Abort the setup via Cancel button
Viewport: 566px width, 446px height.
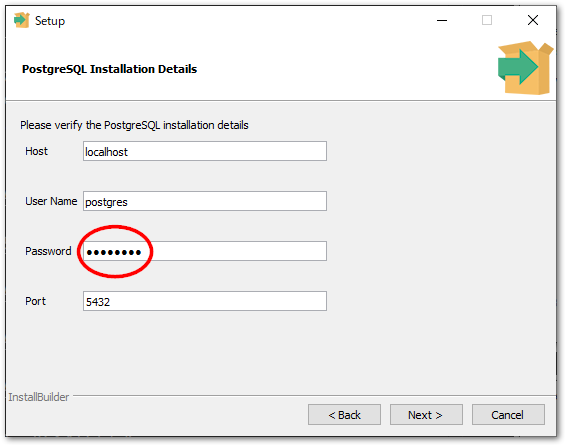click(508, 415)
